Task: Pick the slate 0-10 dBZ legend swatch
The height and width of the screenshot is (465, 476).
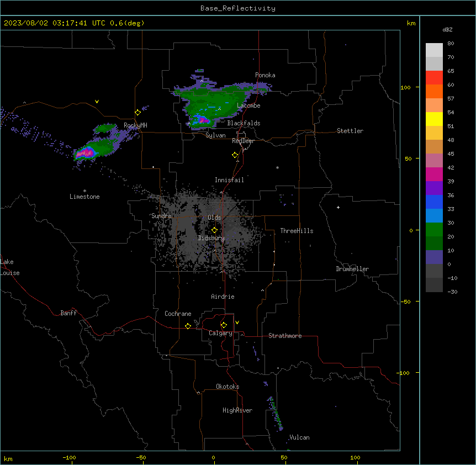Action: click(434, 257)
